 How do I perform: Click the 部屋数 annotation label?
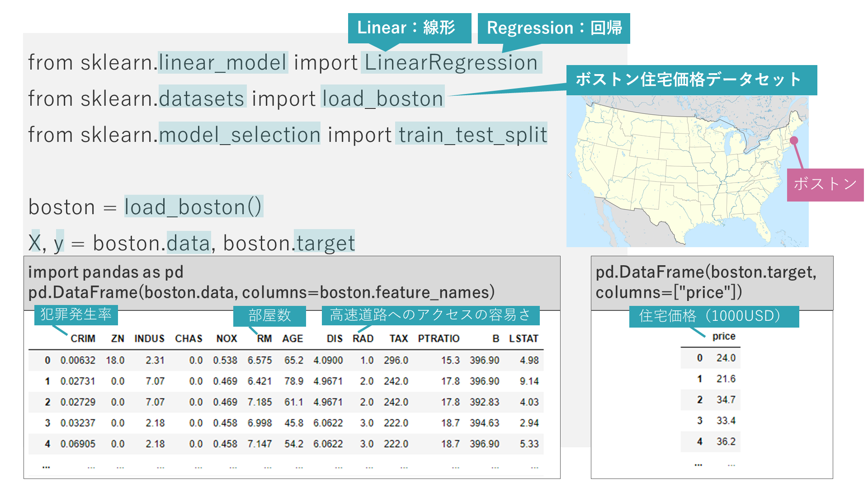tap(269, 315)
